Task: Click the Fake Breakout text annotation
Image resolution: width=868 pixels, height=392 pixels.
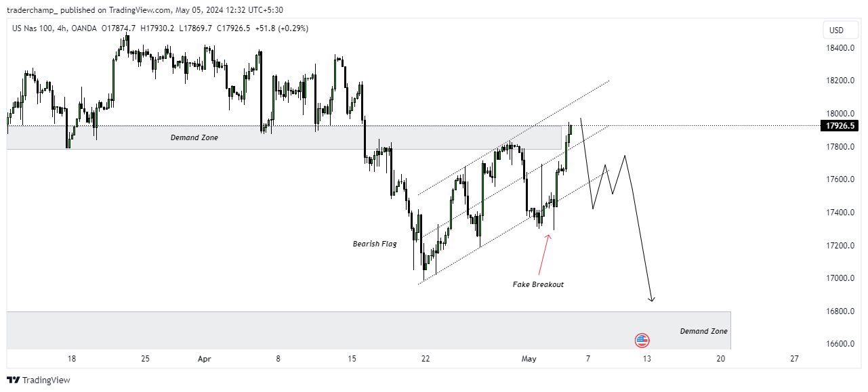Action: click(538, 284)
